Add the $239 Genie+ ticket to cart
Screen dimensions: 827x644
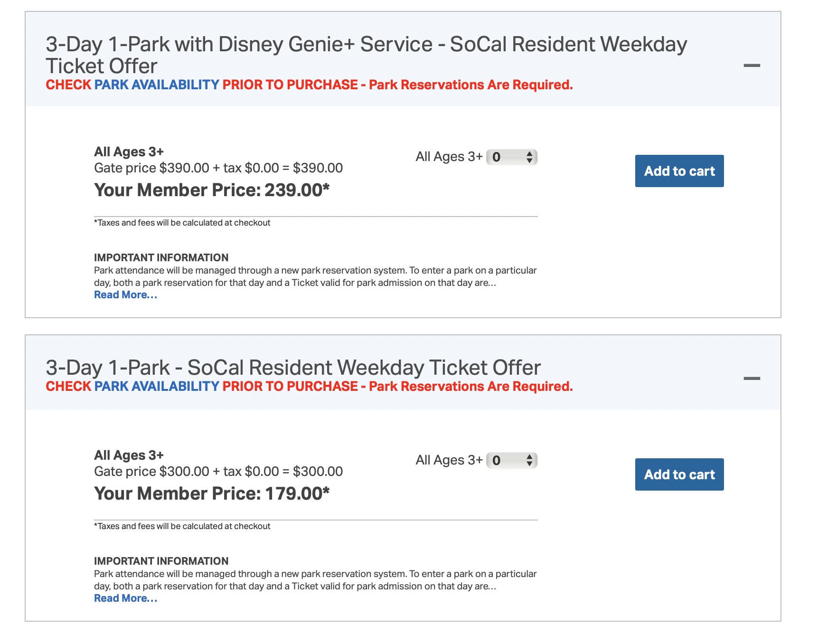pos(679,171)
